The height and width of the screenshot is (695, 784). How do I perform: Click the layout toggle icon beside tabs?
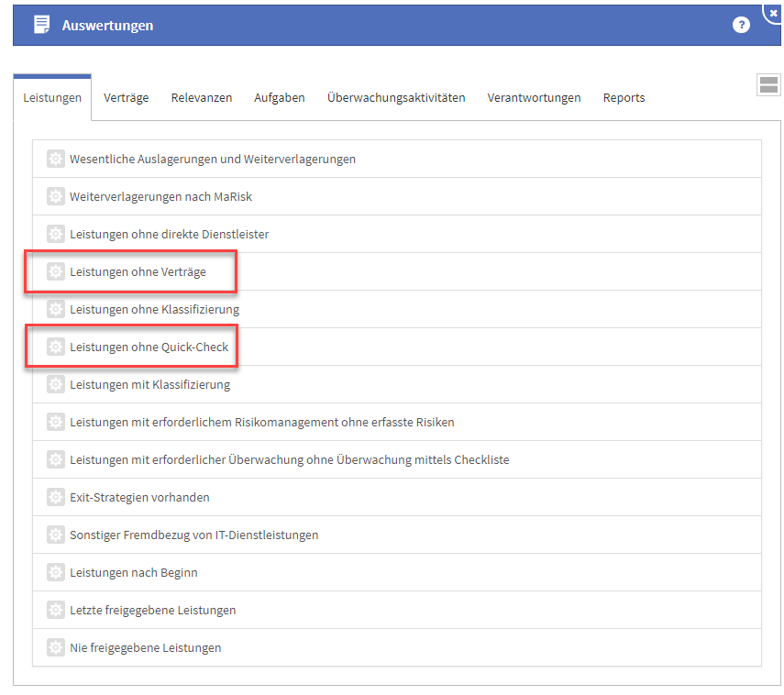click(x=768, y=85)
